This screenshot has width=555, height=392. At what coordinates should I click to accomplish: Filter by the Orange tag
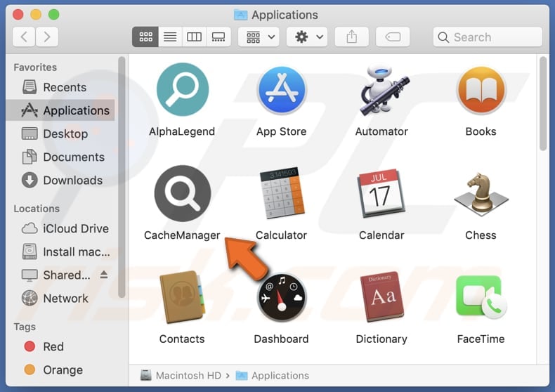pyautogui.click(x=60, y=370)
